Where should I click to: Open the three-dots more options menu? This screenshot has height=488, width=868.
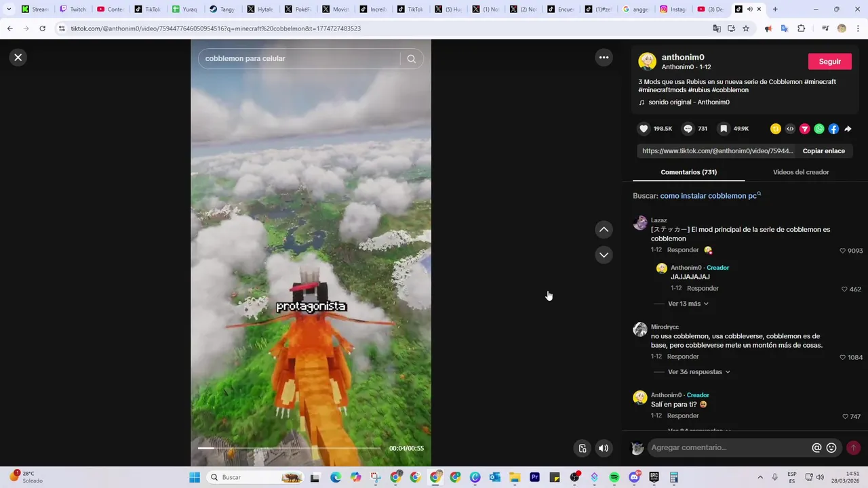(604, 58)
